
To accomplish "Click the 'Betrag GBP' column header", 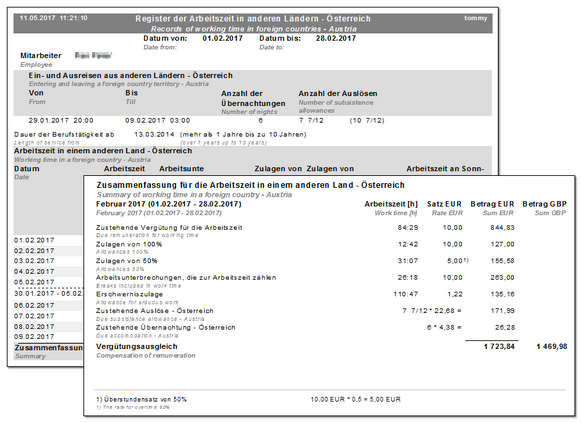I will pos(545,204).
